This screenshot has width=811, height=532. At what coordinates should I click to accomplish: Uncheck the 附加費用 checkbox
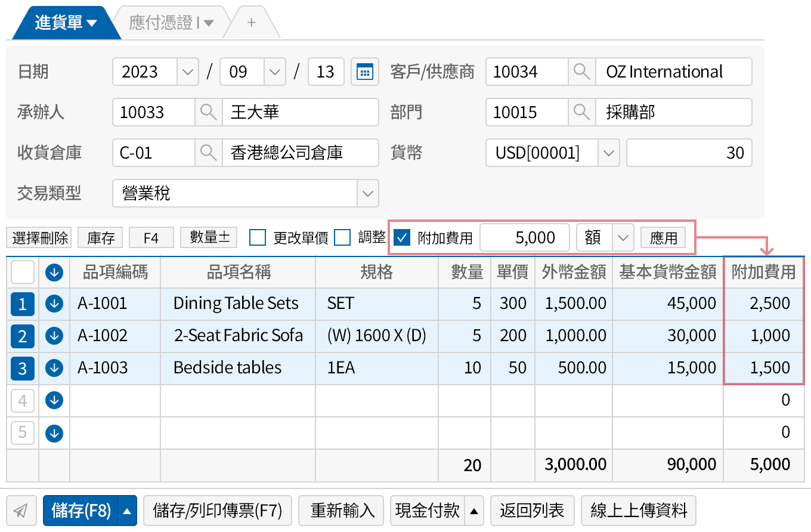[x=402, y=237]
